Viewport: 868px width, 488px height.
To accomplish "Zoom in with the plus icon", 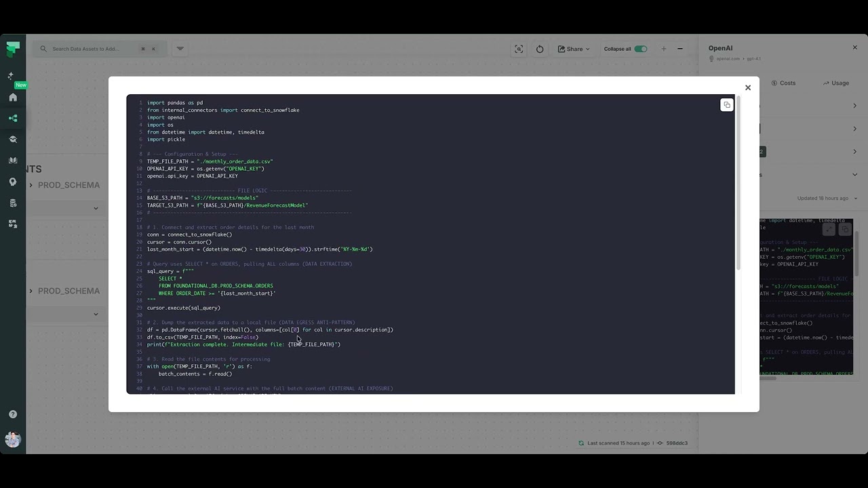I will tap(664, 49).
